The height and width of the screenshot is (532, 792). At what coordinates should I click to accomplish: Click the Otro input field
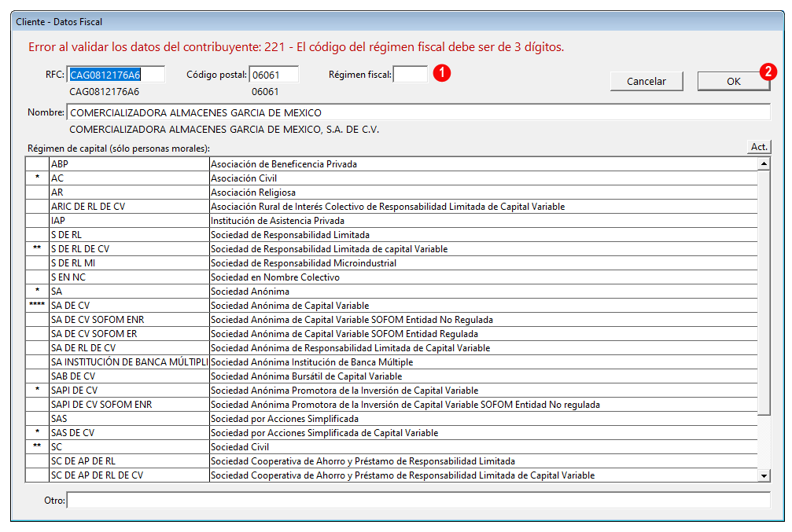coord(418,500)
